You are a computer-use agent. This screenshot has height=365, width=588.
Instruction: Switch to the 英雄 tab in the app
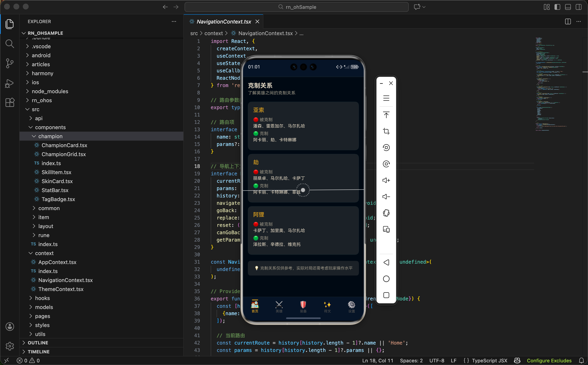279,307
